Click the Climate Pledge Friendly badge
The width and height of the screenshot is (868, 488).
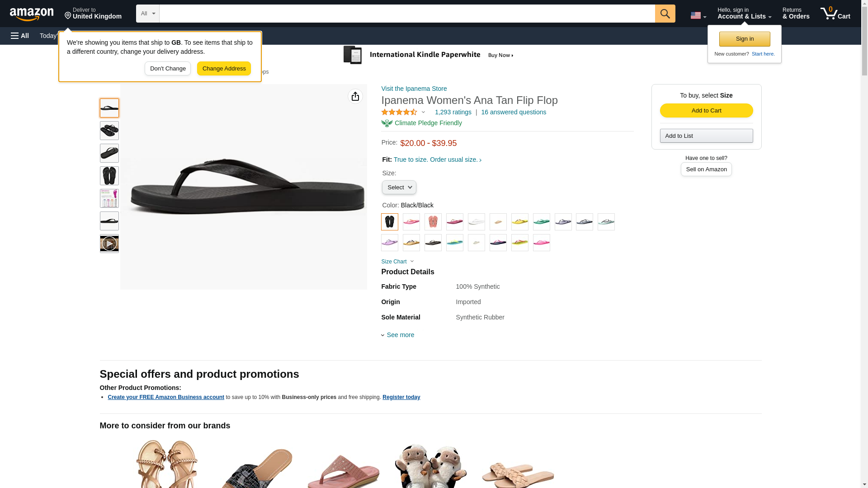pos(422,123)
